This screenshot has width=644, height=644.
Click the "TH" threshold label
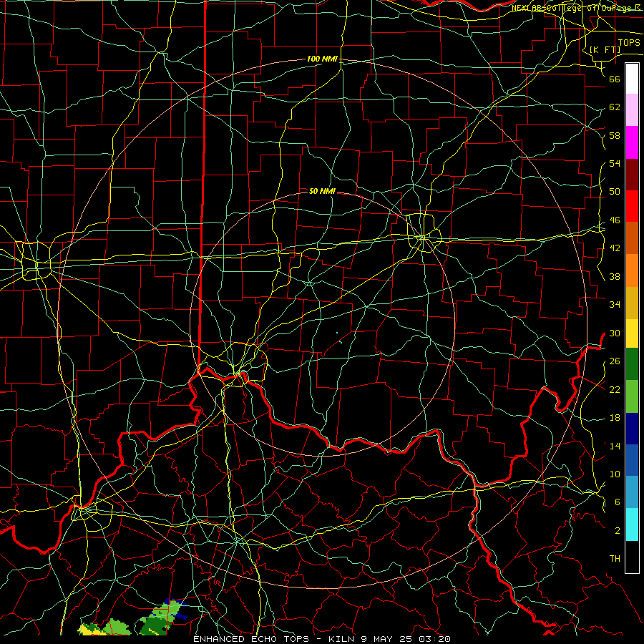(615, 559)
